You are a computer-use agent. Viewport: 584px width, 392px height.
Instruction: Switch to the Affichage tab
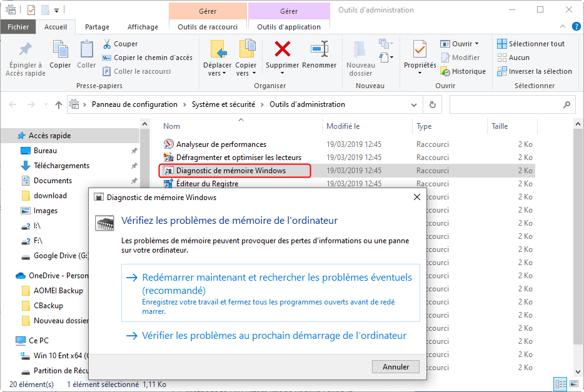143,27
